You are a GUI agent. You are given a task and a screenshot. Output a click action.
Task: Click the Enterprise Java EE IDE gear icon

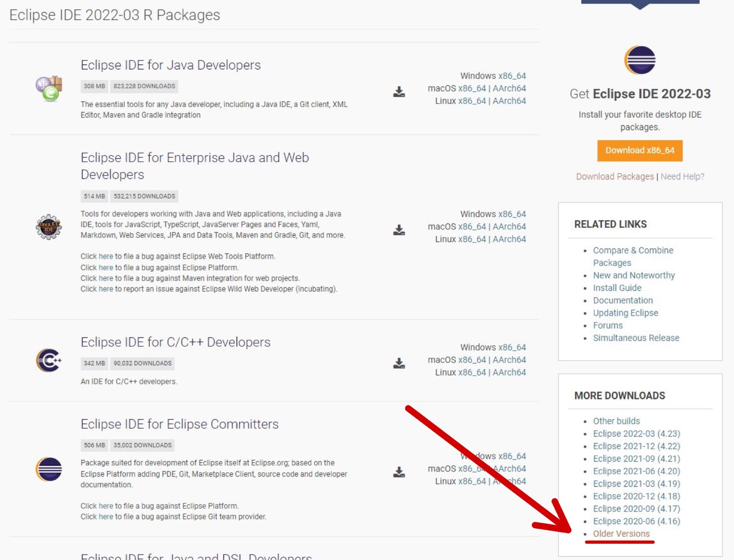click(49, 227)
